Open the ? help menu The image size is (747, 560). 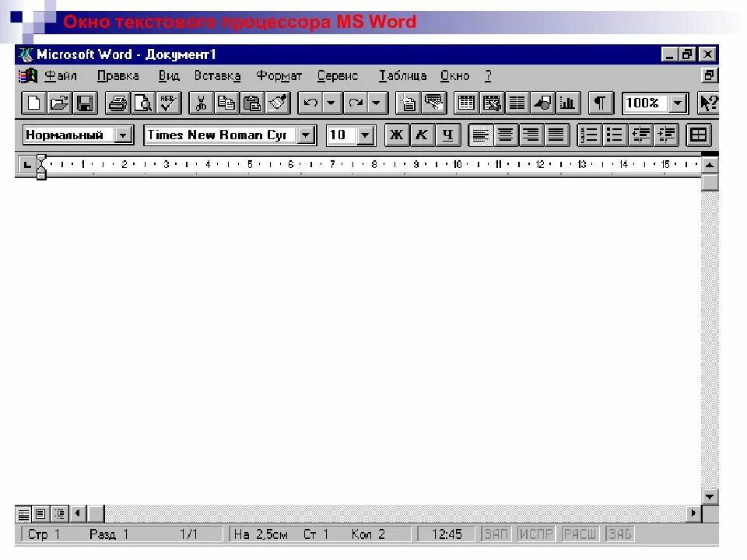[488, 75]
